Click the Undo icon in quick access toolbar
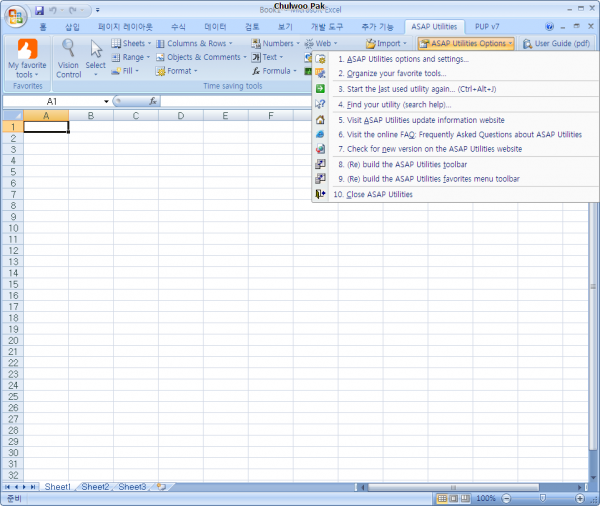The image size is (600, 506). point(53,10)
